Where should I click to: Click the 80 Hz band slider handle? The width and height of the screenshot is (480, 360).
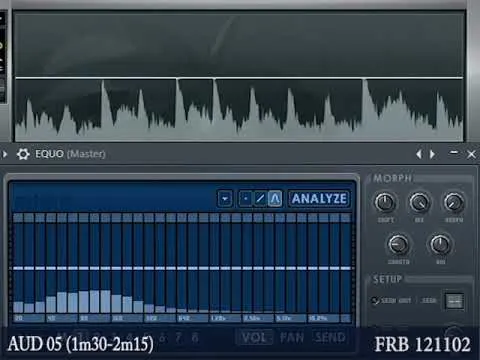pos(84,268)
